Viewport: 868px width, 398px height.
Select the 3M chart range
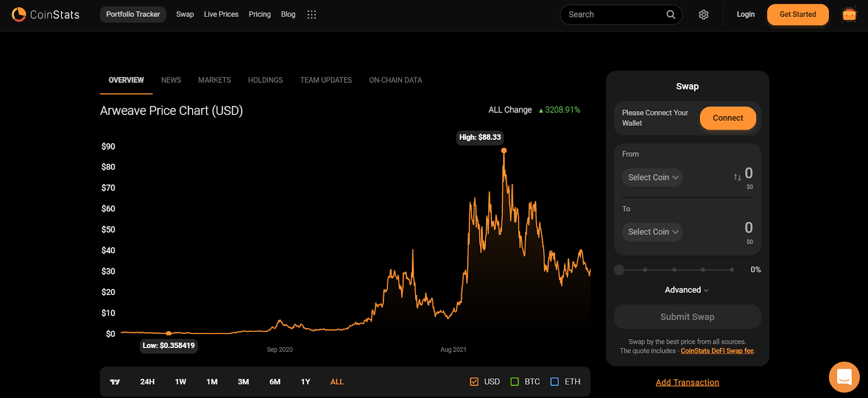244,382
